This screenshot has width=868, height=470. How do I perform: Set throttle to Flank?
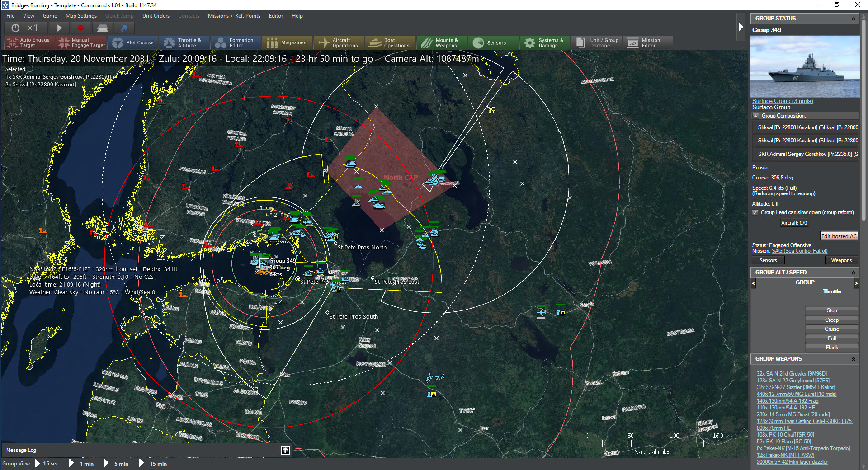(x=831, y=348)
